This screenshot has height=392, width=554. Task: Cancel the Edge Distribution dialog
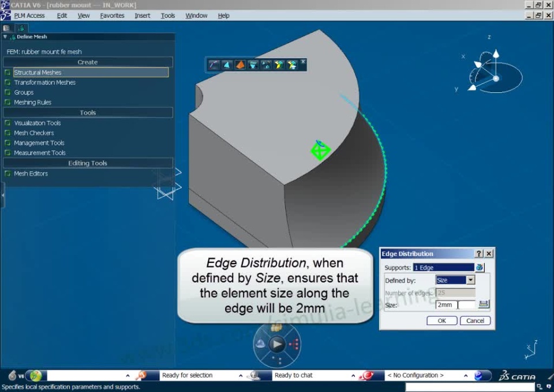(475, 321)
